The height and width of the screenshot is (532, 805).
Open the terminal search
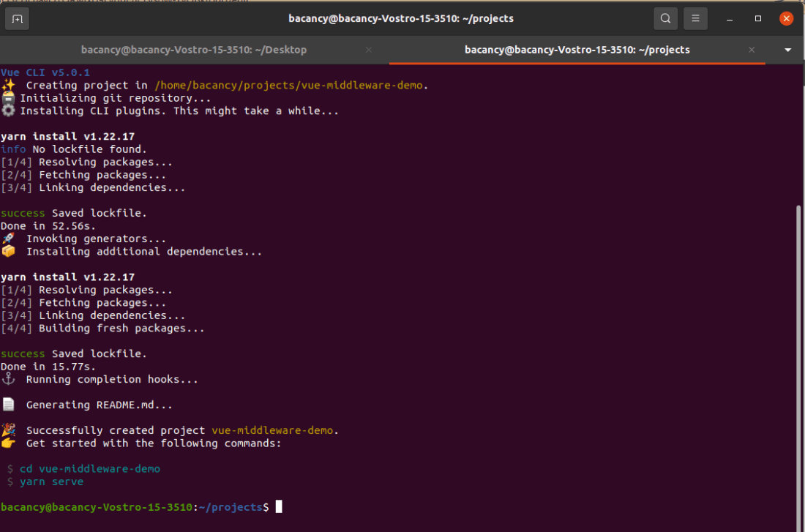[665, 18]
